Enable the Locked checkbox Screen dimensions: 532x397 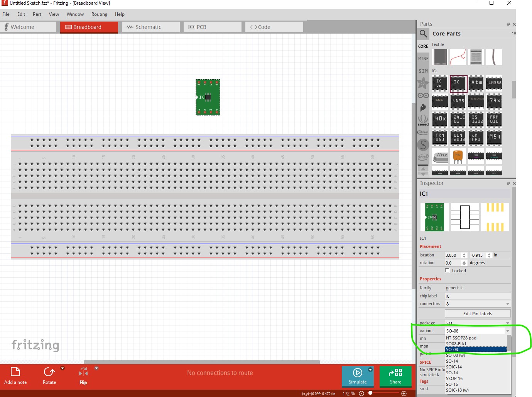(448, 271)
